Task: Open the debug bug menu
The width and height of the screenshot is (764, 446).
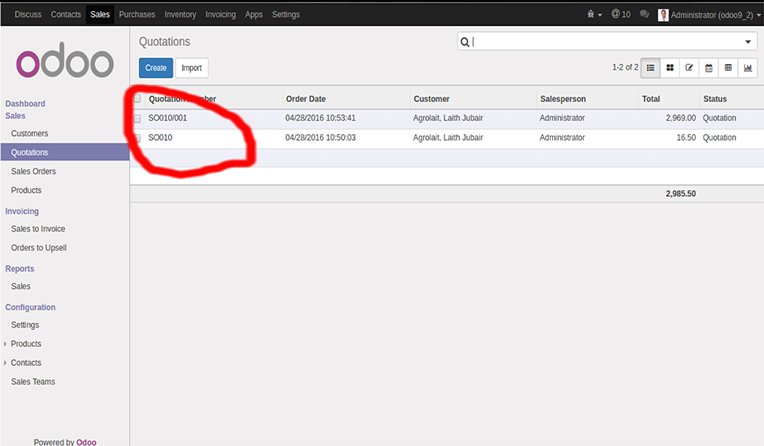Action: (x=594, y=14)
